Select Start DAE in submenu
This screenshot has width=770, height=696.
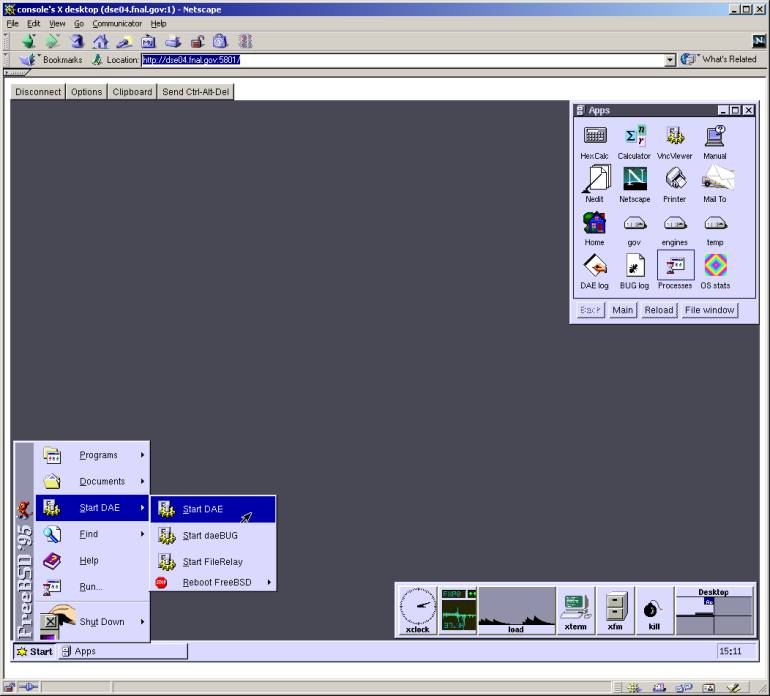coord(213,509)
